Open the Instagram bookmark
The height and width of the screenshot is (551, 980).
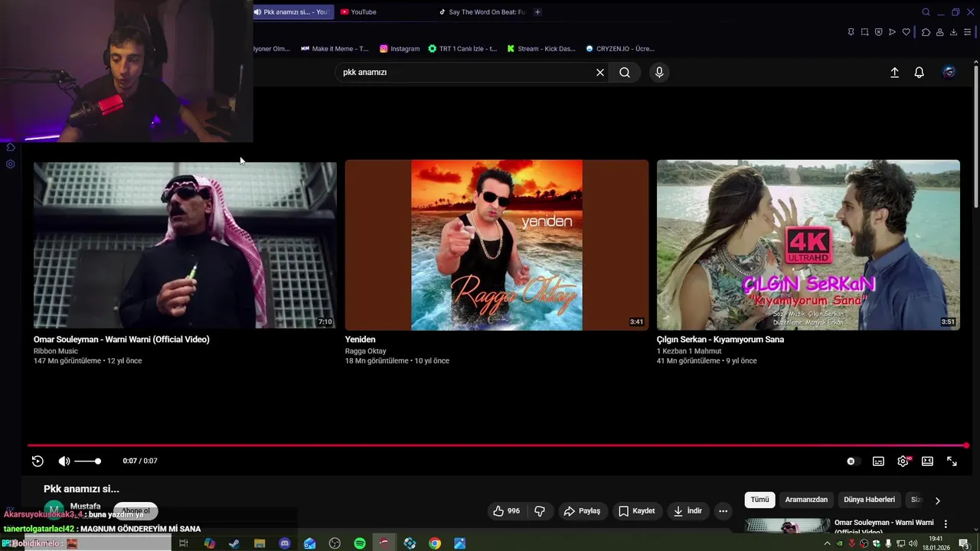click(400, 48)
